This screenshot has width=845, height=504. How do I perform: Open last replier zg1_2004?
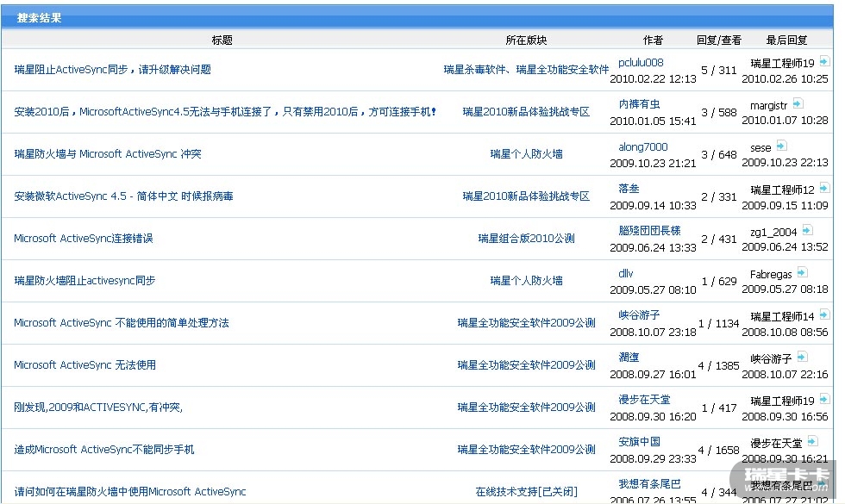pyautogui.click(x=773, y=232)
